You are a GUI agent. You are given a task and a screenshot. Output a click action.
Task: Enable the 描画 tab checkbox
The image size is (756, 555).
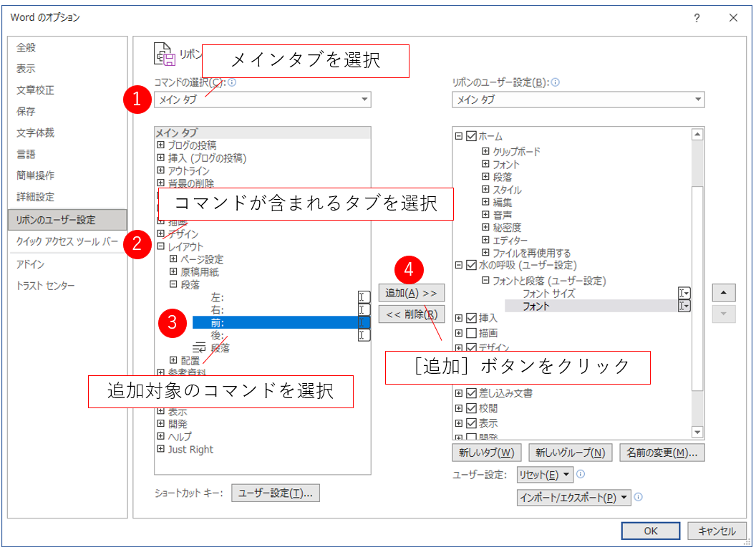pyautogui.click(x=471, y=333)
